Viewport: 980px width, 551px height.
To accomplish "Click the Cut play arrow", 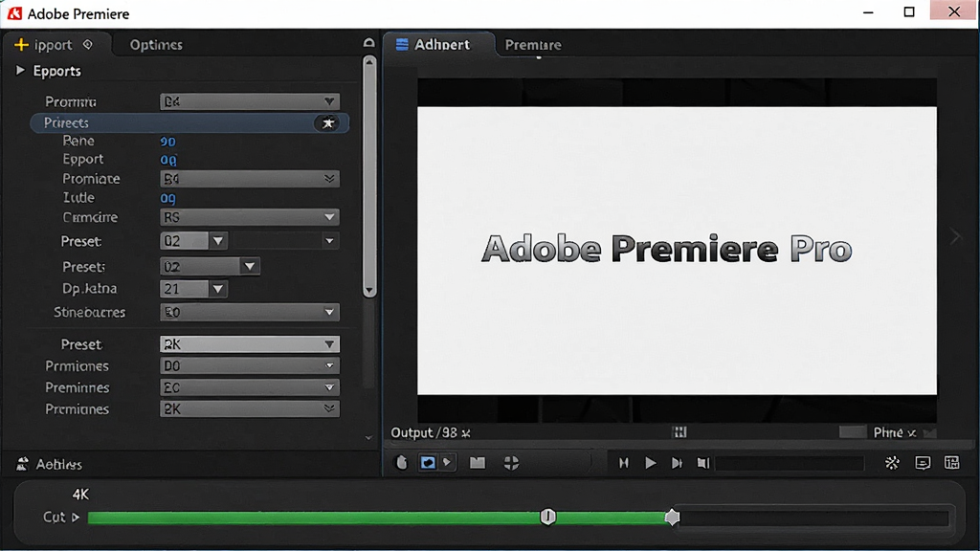I will pos(76,518).
